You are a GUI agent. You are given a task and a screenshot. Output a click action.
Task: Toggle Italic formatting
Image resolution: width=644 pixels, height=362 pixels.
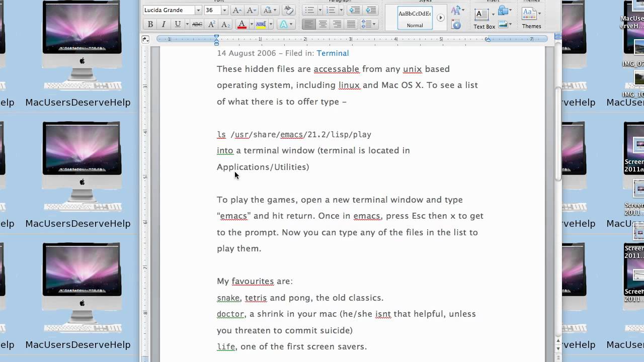pos(164,24)
